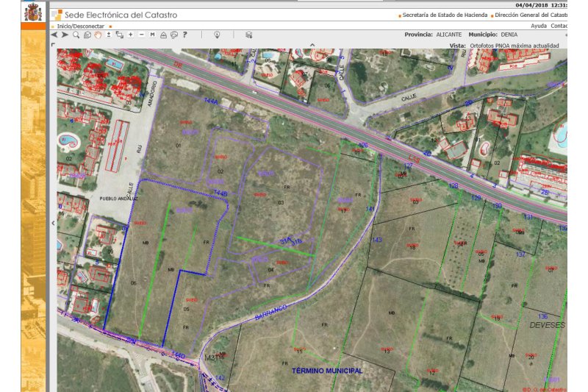Select the magnifier search tool
Viewport: 588px width, 392px height.
(76, 35)
